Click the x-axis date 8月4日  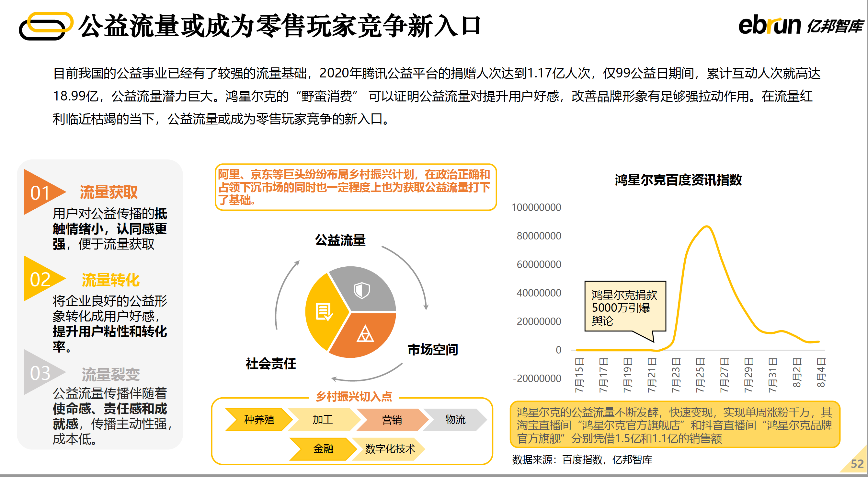coord(821,373)
